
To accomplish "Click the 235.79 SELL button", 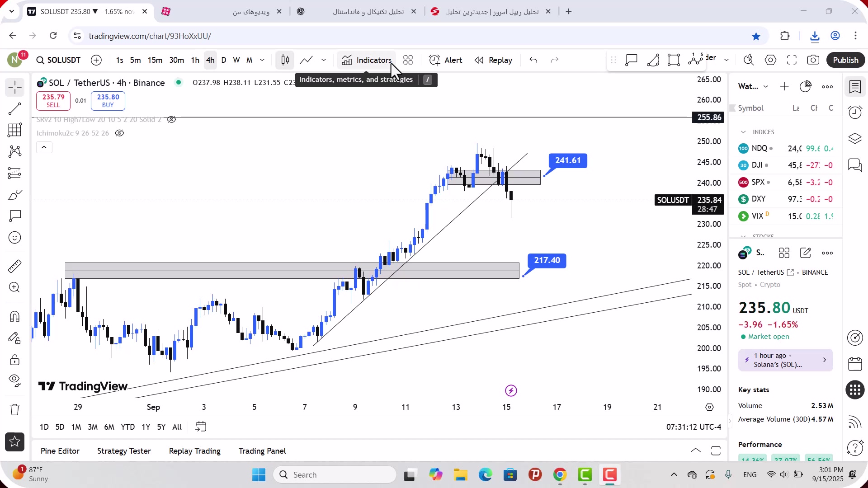I will point(53,101).
